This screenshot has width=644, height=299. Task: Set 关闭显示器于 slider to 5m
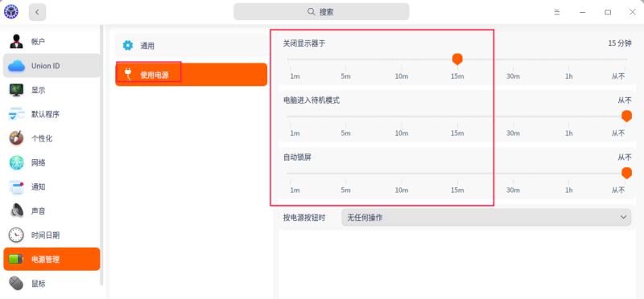(346, 76)
